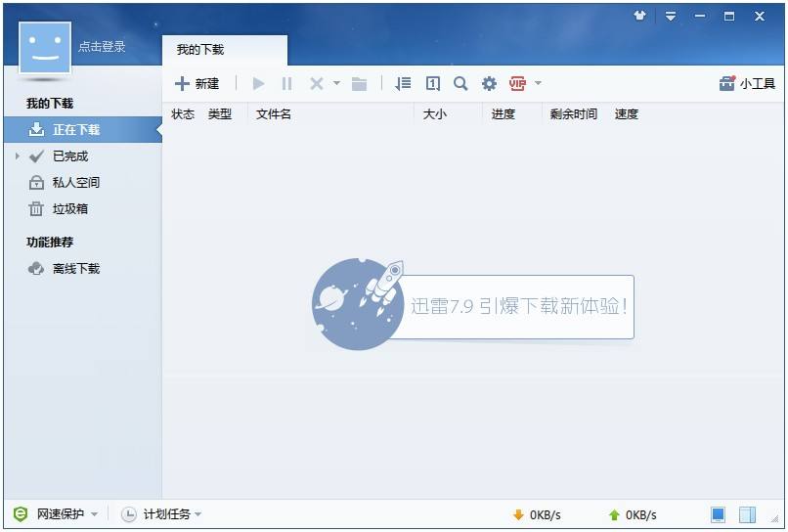Select 正在下载 in the sidebar
The image size is (788, 532).
tap(83, 130)
